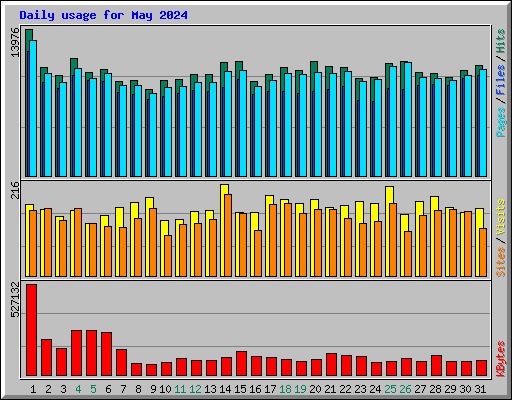
Task: Click the 527132 y-axis value
Action: pos(15,299)
